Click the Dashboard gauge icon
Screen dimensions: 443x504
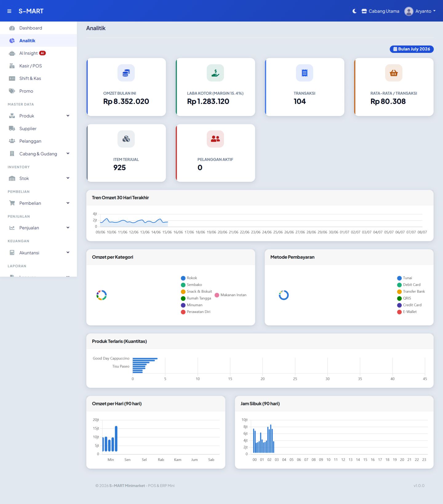(x=12, y=28)
